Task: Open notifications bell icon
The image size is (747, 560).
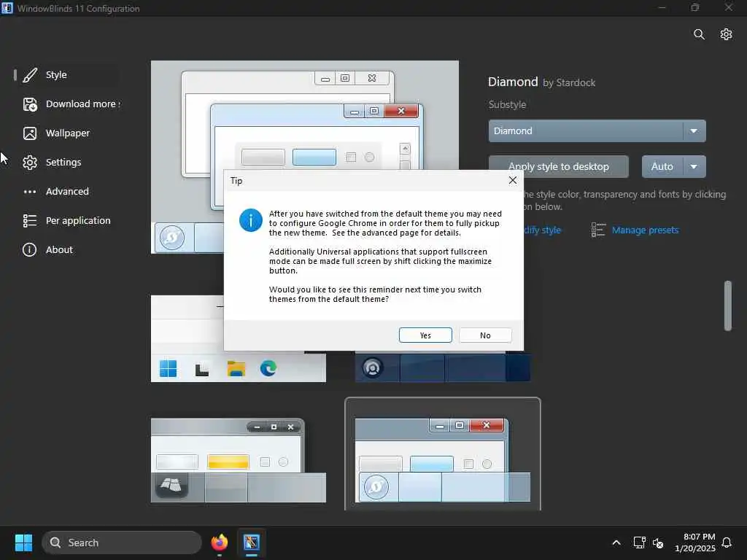Action: point(727,542)
